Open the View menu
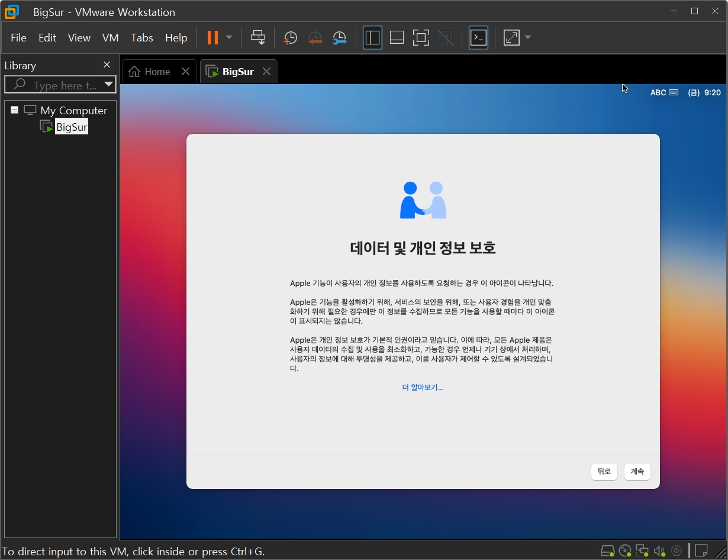Image resolution: width=728 pixels, height=560 pixels. click(x=79, y=37)
